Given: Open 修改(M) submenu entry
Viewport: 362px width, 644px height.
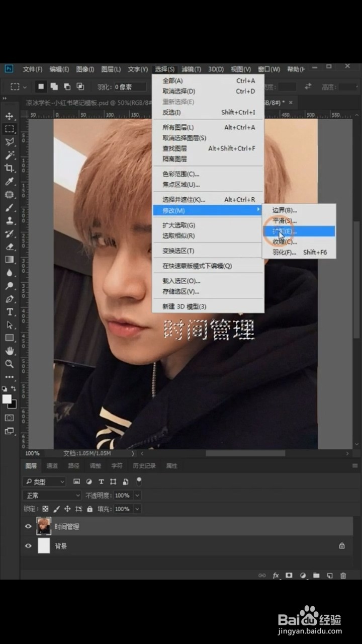Looking at the screenshot, I should [208, 210].
